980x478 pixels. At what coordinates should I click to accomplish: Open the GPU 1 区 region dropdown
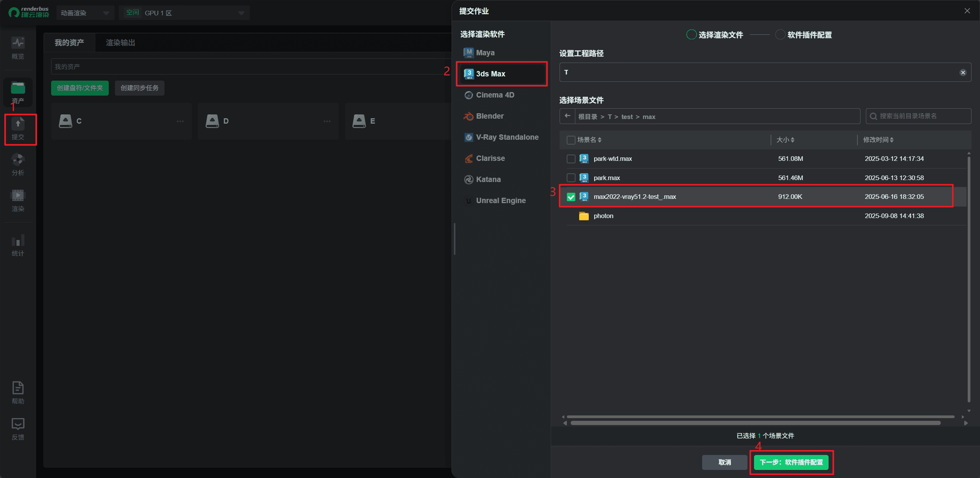184,13
